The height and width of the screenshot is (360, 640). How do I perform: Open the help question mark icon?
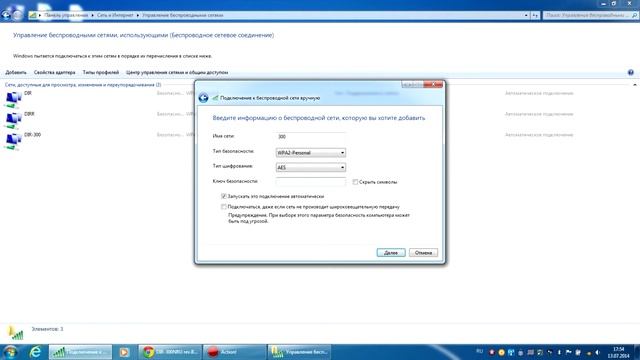[631, 72]
